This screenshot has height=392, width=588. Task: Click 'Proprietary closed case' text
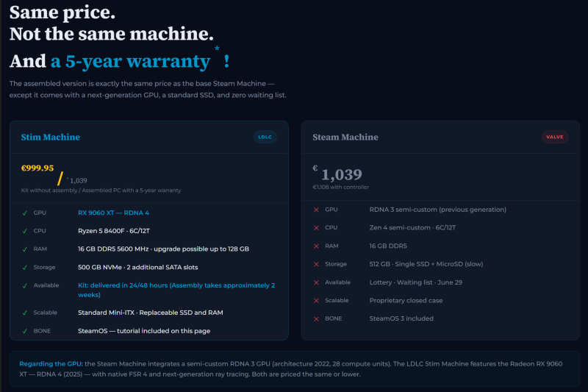pos(406,301)
